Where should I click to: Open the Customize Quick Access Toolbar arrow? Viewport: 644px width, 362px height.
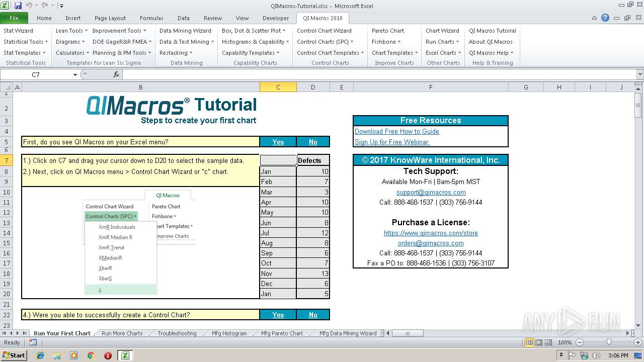tap(61, 6)
